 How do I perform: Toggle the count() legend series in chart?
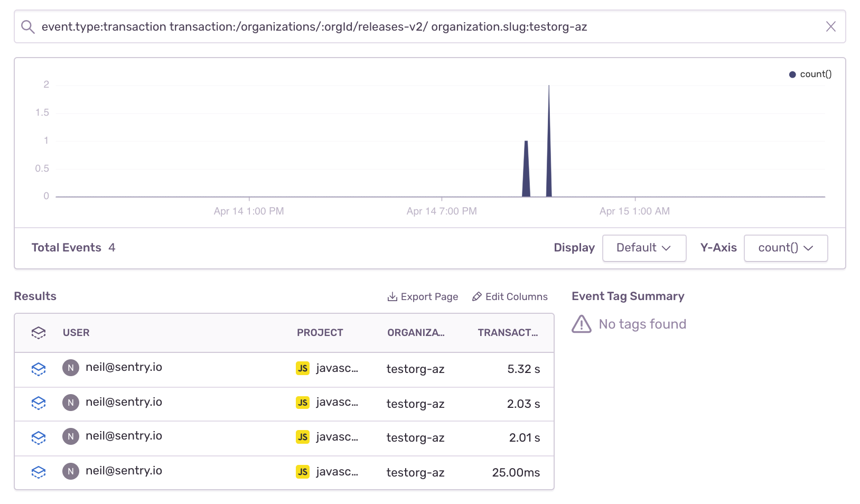tap(810, 74)
